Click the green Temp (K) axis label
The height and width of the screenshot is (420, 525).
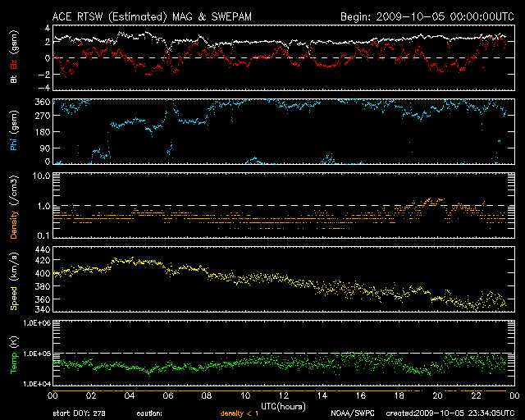[x=14, y=353]
